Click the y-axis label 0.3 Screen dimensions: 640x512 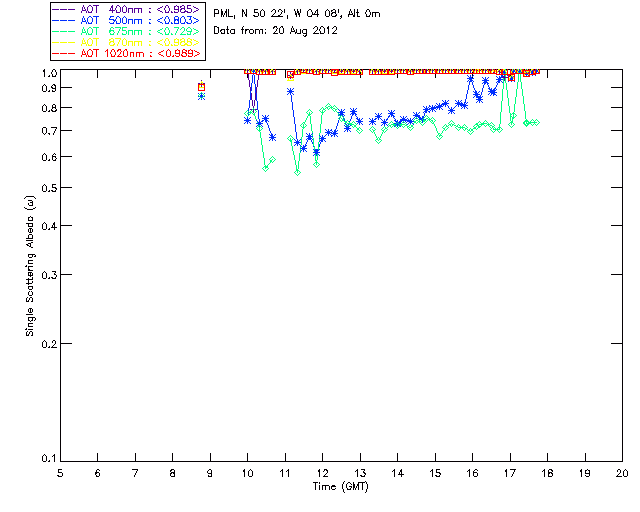(x=49, y=275)
